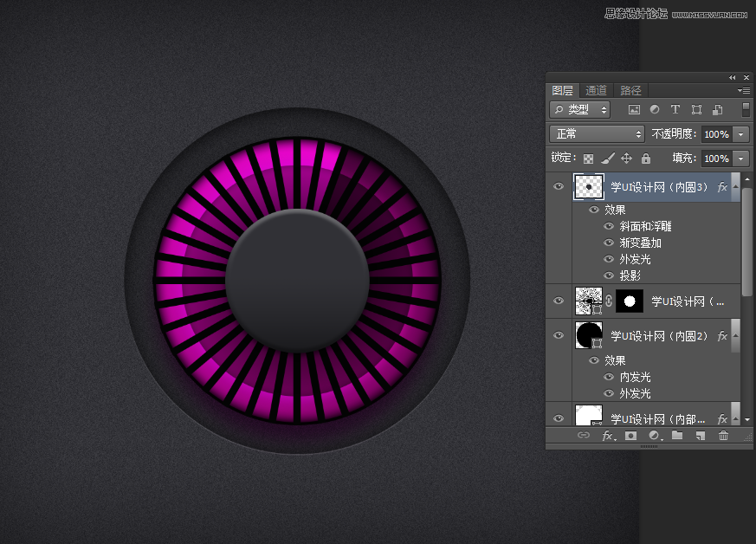Create a new group folder icon
The image size is (756, 544).
[x=677, y=436]
